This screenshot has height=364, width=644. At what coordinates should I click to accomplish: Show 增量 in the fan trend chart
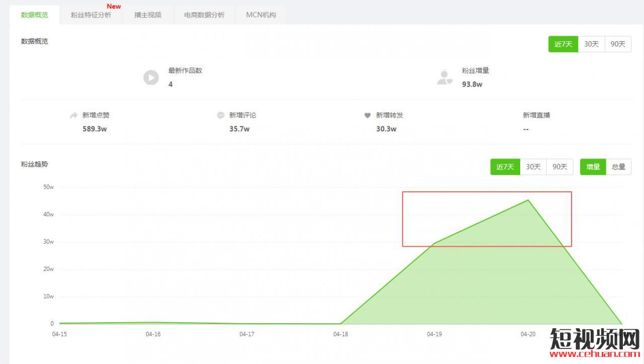(x=593, y=167)
